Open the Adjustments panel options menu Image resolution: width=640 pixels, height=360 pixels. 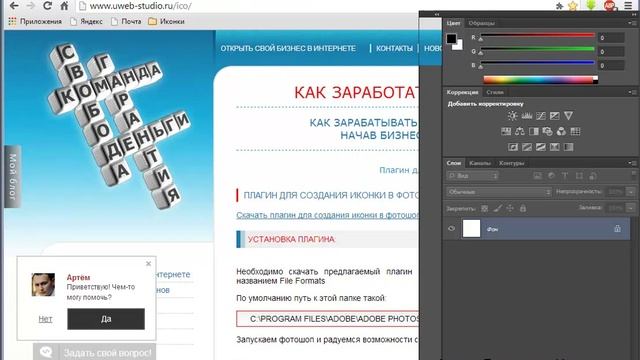pos(632,93)
